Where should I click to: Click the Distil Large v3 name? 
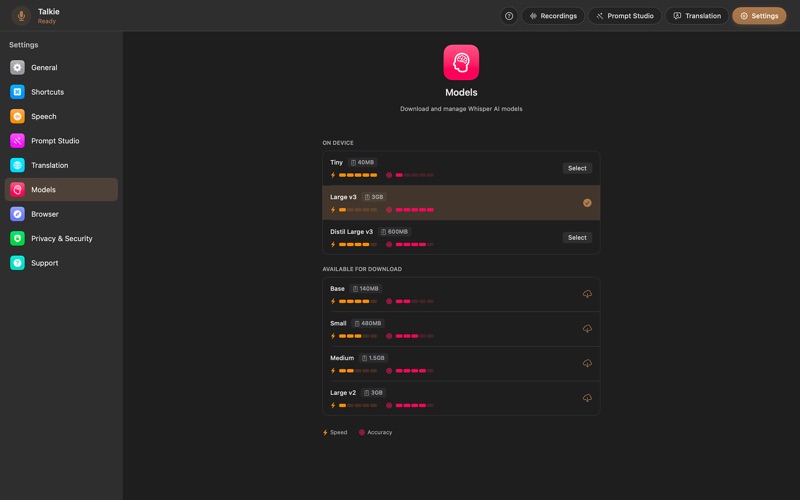pos(352,232)
